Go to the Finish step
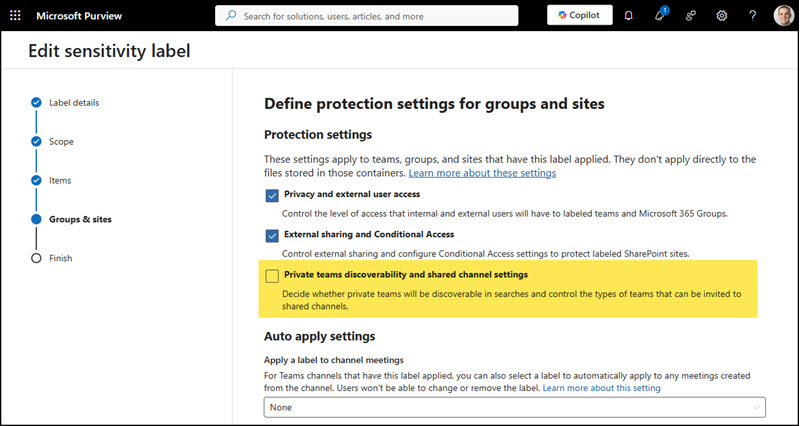This screenshot has height=426, width=800. pyautogui.click(x=61, y=258)
